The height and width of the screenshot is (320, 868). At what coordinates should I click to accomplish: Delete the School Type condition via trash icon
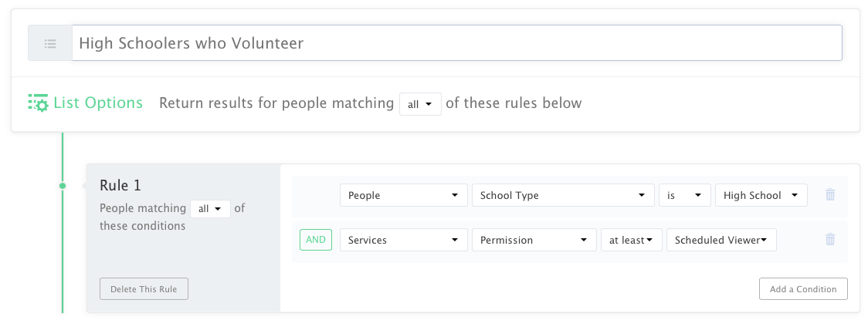tap(830, 195)
